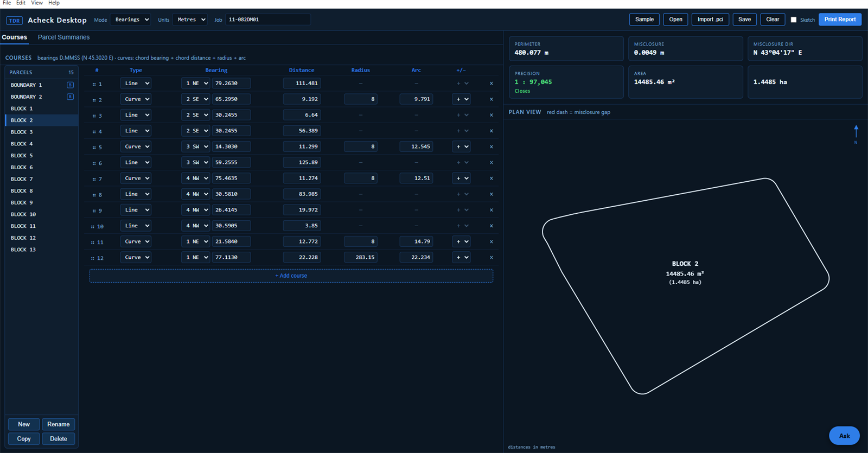Image resolution: width=868 pixels, height=453 pixels.
Task: Create a new parcel with New
Action: pos(24,424)
